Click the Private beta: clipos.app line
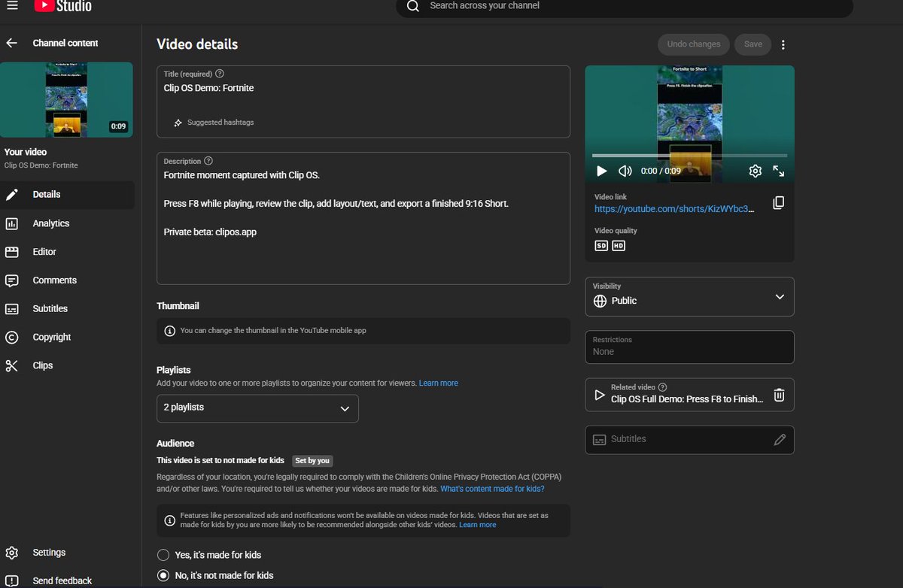This screenshot has width=903, height=588. click(210, 232)
